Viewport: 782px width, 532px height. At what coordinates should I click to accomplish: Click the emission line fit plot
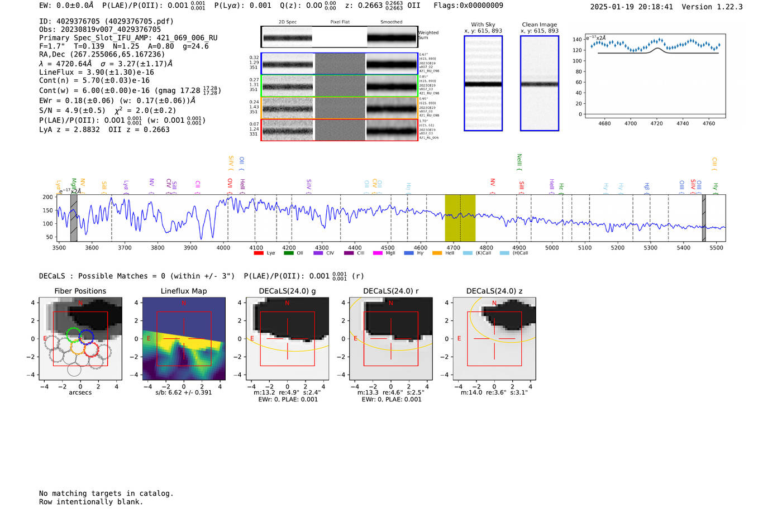tap(655, 75)
